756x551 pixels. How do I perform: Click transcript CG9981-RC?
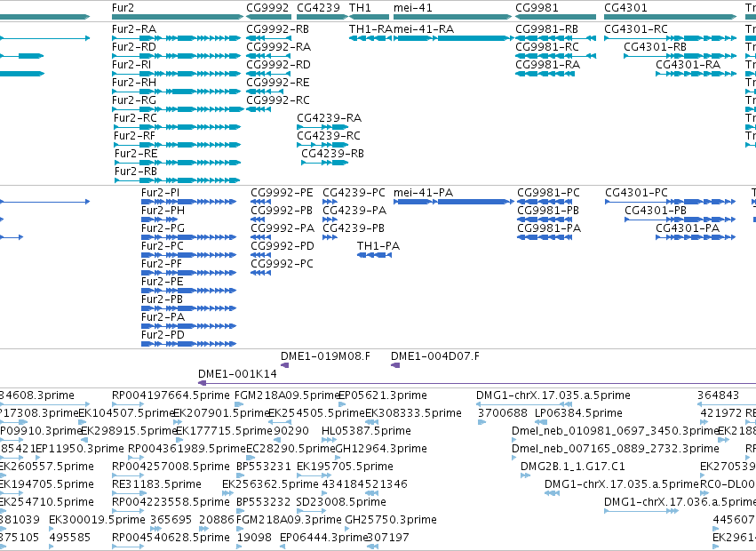(x=556, y=56)
